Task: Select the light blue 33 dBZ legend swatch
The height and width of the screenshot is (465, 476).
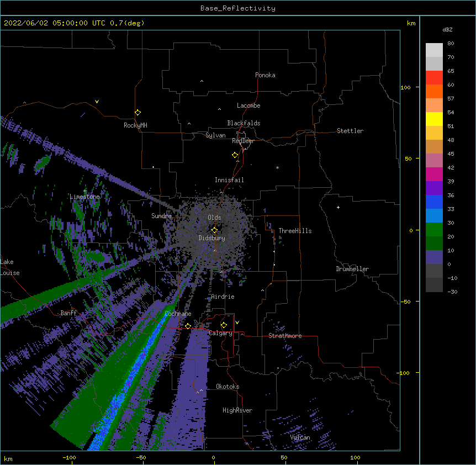Action: pos(434,216)
